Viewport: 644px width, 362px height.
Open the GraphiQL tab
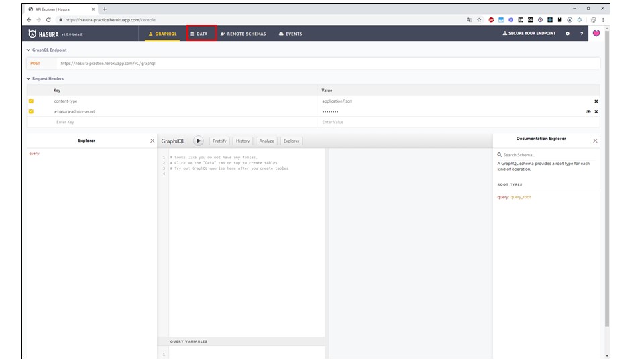pos(162,34)
